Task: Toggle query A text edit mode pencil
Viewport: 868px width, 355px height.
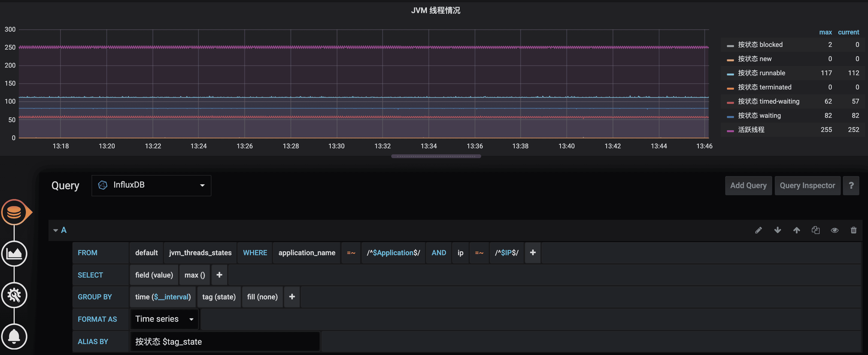Action: click(x=758, y=230)
